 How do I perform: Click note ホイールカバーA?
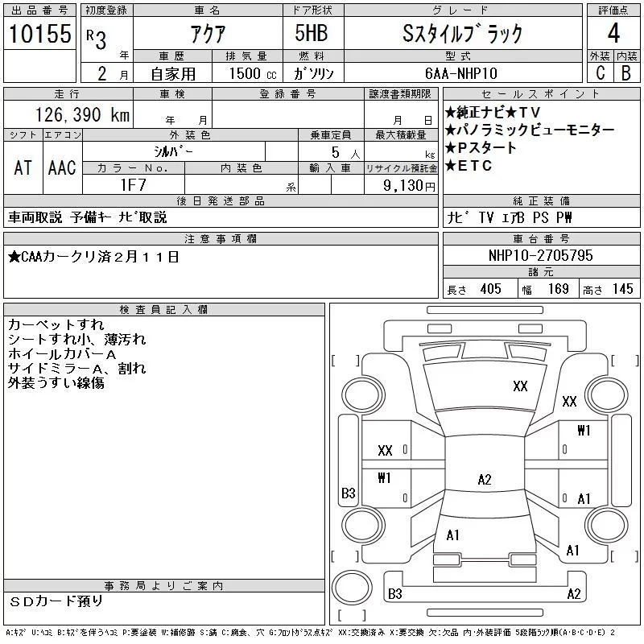pyautogui.click(x=62, y=353)
